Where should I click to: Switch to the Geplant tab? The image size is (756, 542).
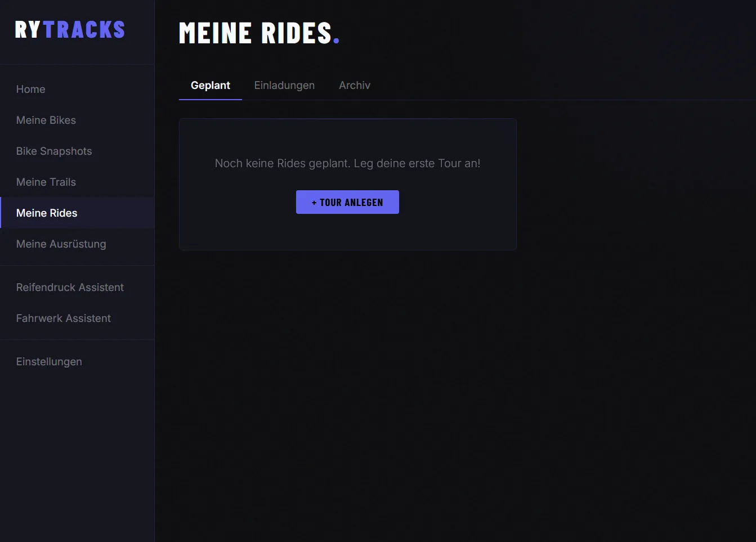click(211, 85)
